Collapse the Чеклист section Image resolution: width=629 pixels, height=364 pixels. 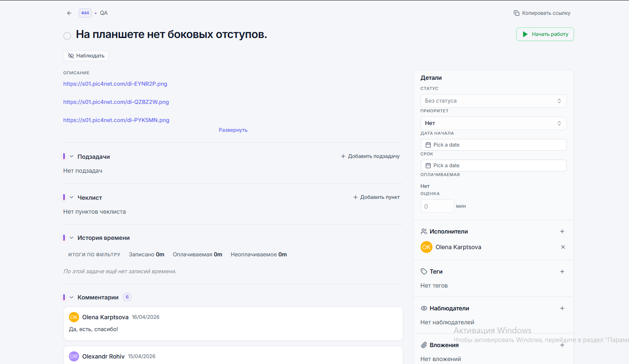pyautogui.click(x=71, y=198)
